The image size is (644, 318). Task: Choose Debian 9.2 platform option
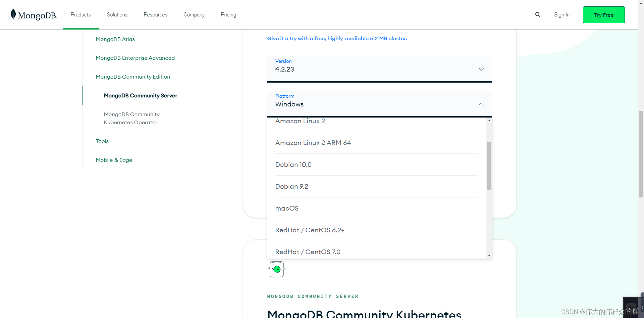point(377,186)
